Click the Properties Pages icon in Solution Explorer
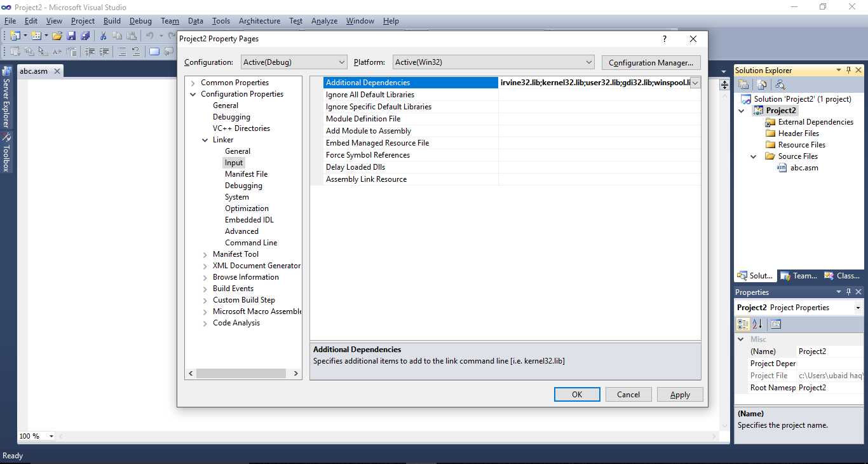The height and width of the screenshot is (464, 868). (x=743, y=84)
